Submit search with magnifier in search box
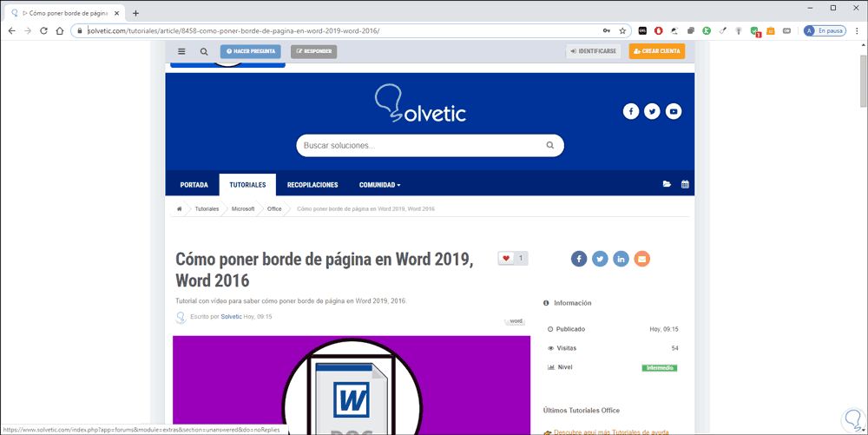Viewport: 868px width, 435px height. 550,146
